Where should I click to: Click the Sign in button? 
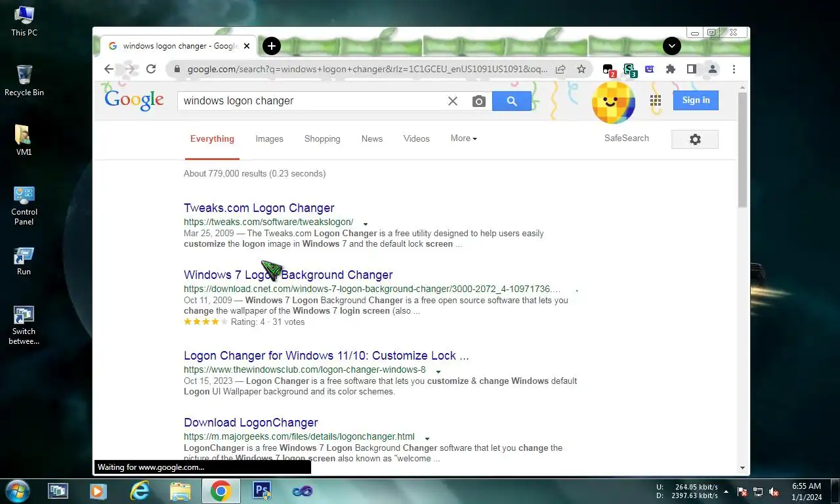[x=696, y=100]
